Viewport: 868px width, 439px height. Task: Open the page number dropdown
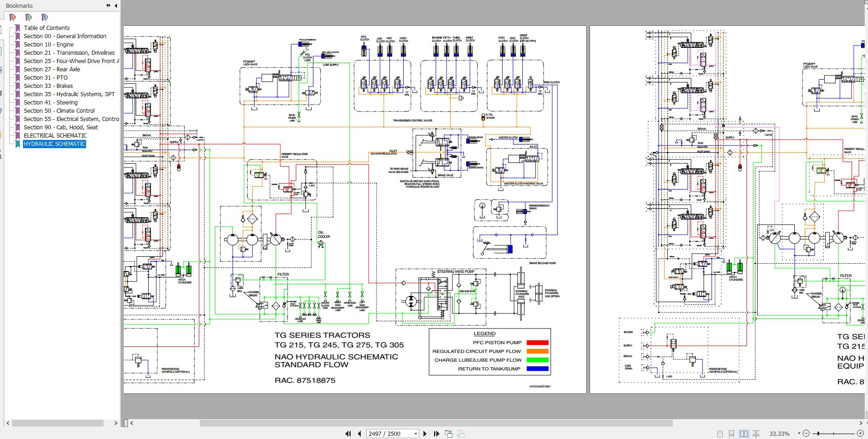coord(416,433)
